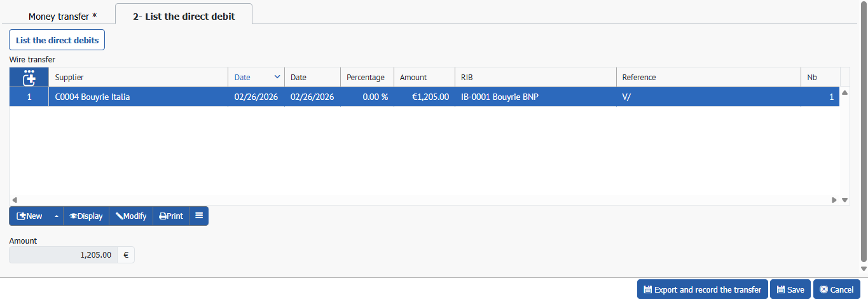
Task: Open the sorted Date column dropdown arrow
Action: (x=277, y=77)
